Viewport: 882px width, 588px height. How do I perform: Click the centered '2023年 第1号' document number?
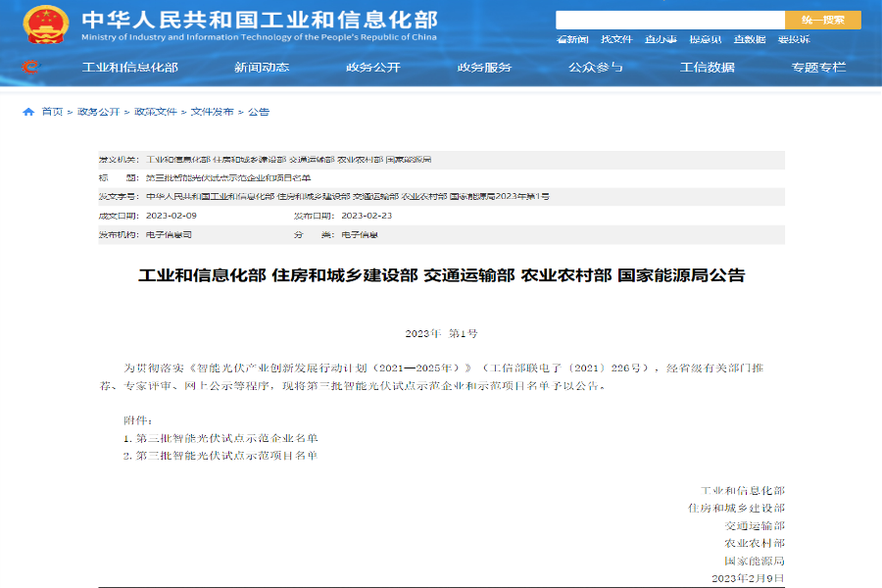pyautogui.click(x=442, y=333)
